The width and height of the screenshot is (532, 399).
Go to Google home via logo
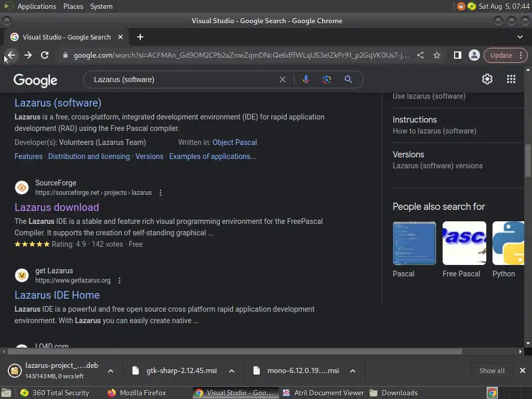coord(35,81)
